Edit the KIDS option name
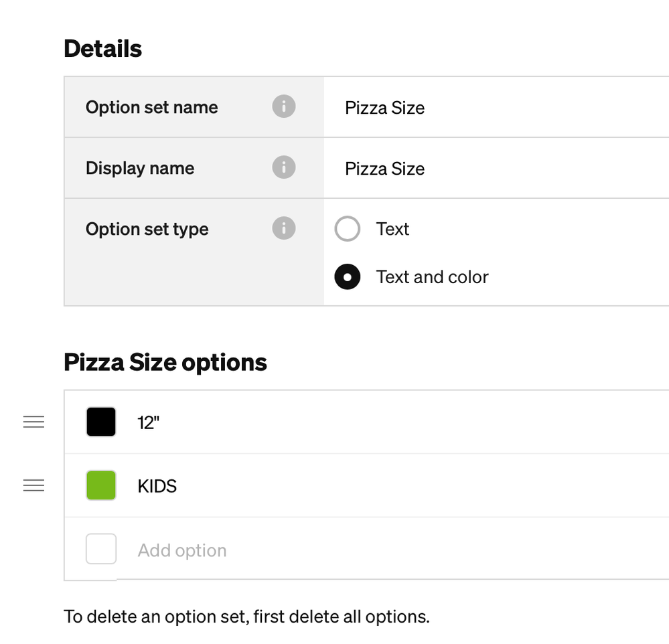 (401, 486)
